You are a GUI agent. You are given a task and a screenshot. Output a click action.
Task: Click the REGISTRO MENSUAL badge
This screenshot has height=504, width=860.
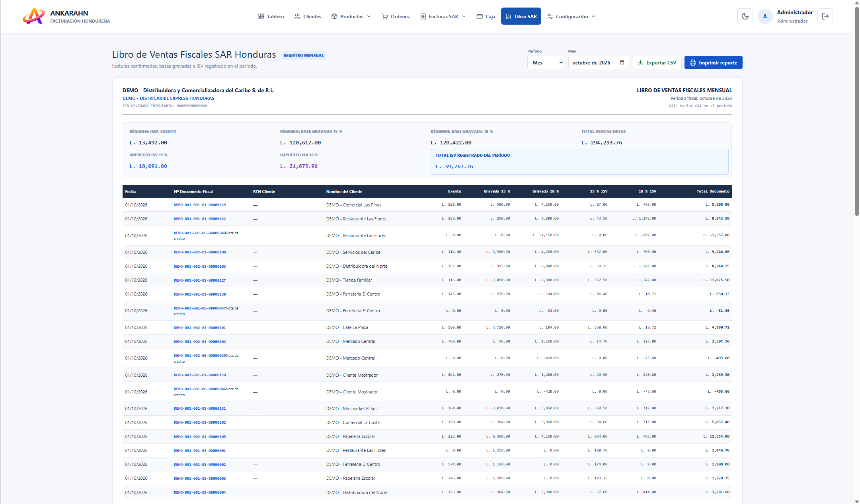(x=303, y=55)
